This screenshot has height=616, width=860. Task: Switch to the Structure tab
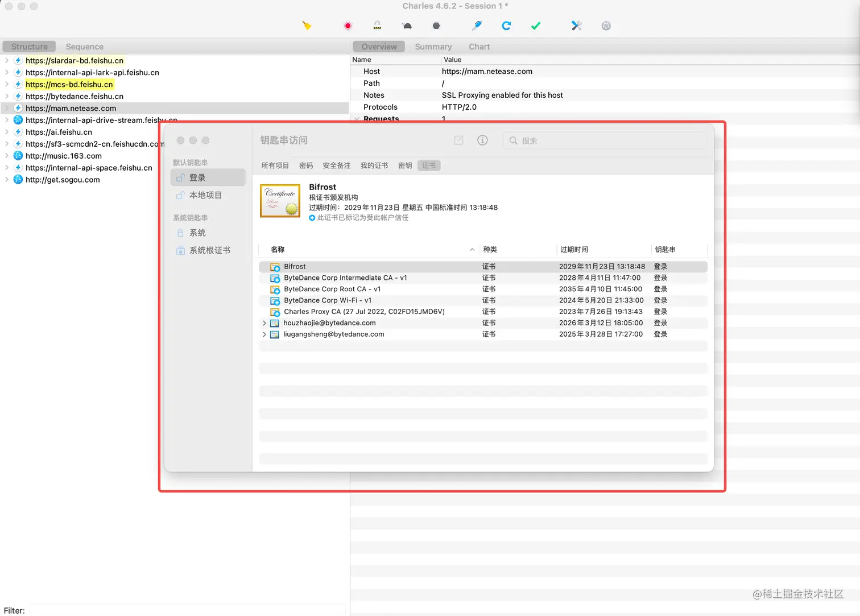point(29,47)
